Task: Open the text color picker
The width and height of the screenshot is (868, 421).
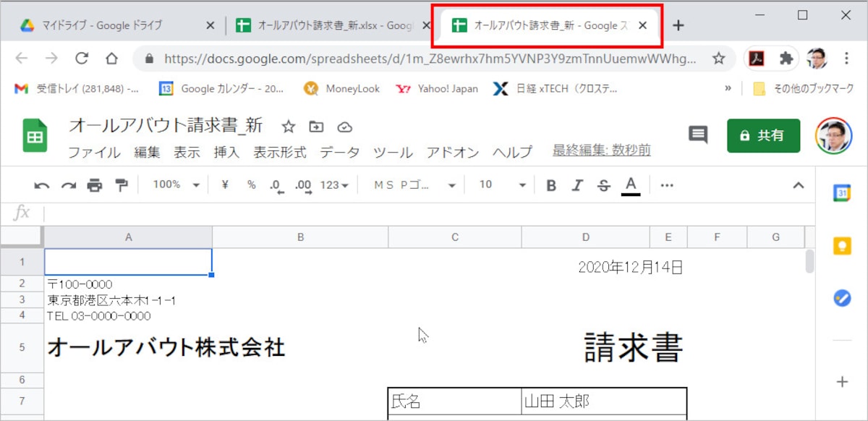Action: (x=631, y=185)
